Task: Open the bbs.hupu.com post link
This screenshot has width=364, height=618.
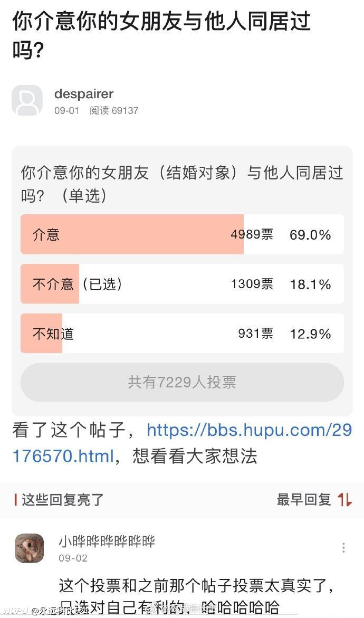Action: point(182,443)
